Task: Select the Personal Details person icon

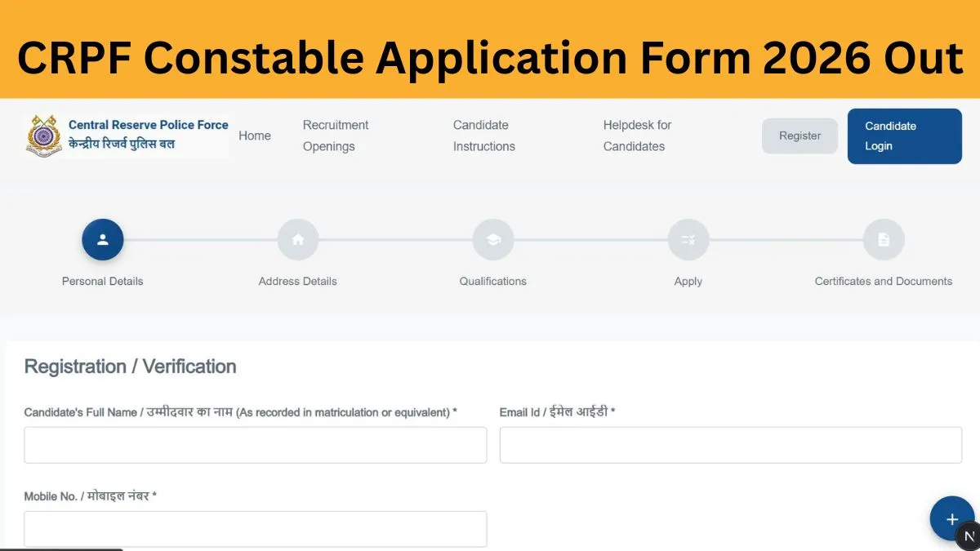Action: point(103,240)
